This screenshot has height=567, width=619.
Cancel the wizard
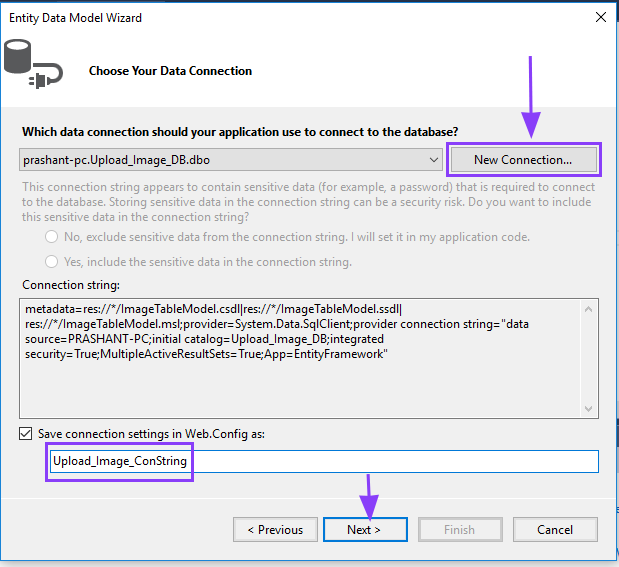(x=555, y=530)
